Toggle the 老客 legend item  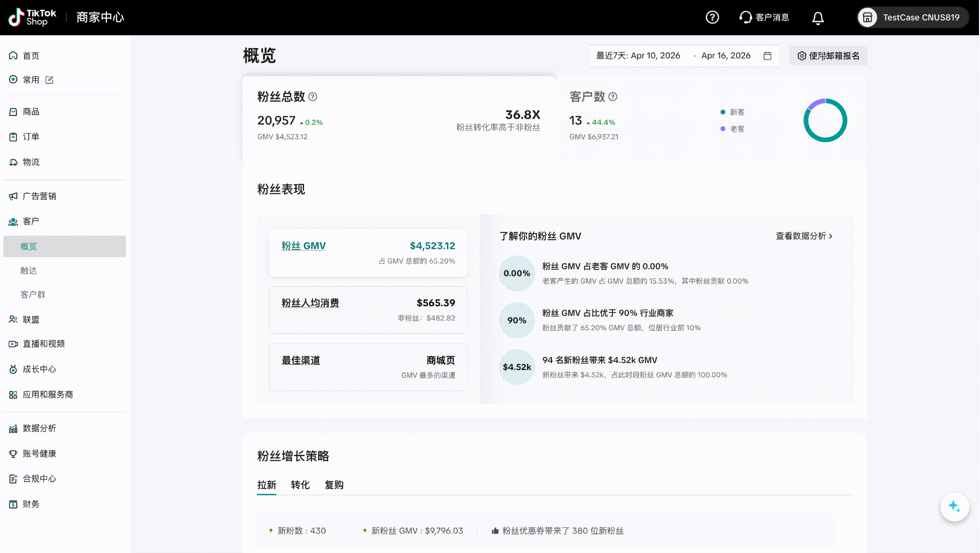click(732, 129)
